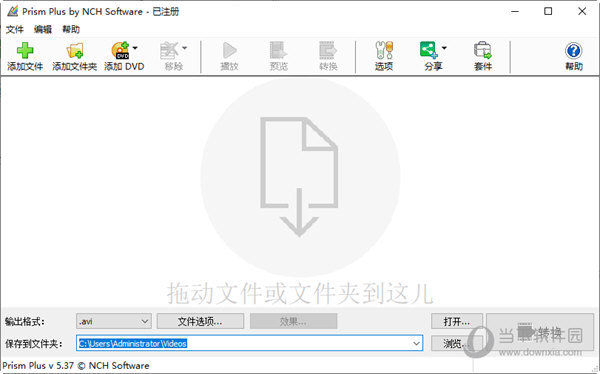Open the 文件 (File) menu
Image resolution: width=600 pixels, height=374 pixels.
click(15, 29)
